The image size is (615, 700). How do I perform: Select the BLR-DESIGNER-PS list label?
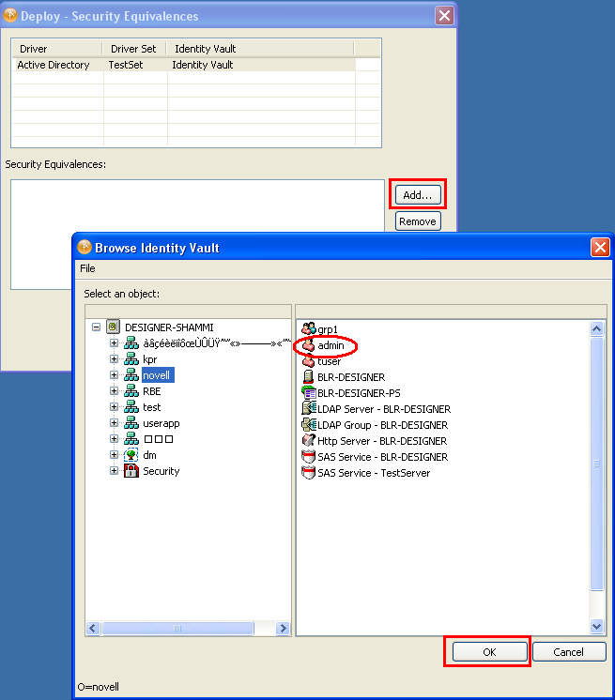(x=359, y=393)
